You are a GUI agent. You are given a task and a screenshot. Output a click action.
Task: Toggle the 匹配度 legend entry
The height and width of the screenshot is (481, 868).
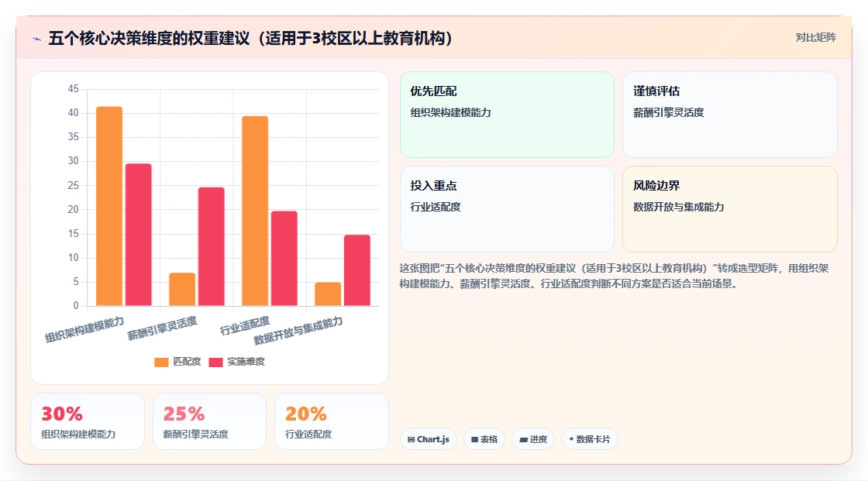tap(177, 362)
